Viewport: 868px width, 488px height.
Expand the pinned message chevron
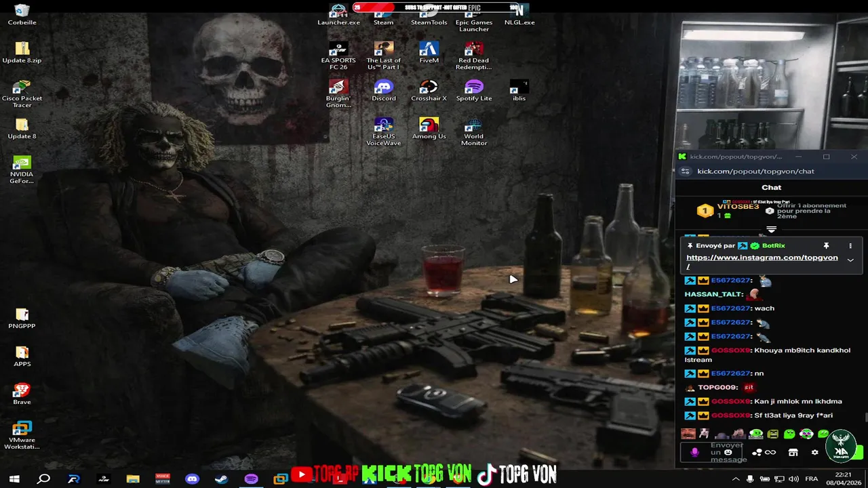pos(850,260)
